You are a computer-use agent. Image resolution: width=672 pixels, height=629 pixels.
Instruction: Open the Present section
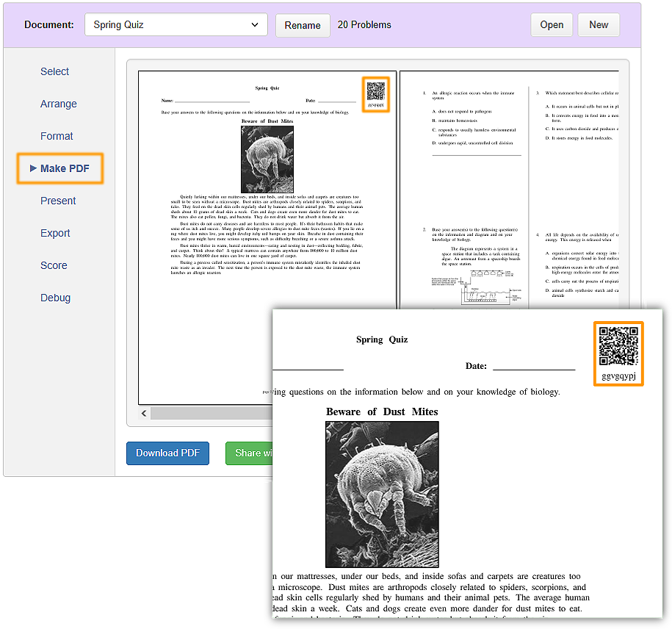[58, 201]
